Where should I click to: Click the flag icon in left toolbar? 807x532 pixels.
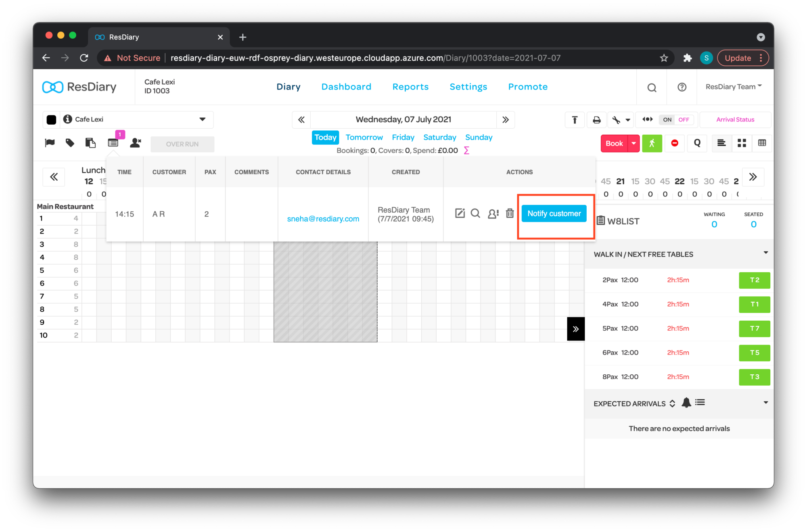click(x=50, y=143)
